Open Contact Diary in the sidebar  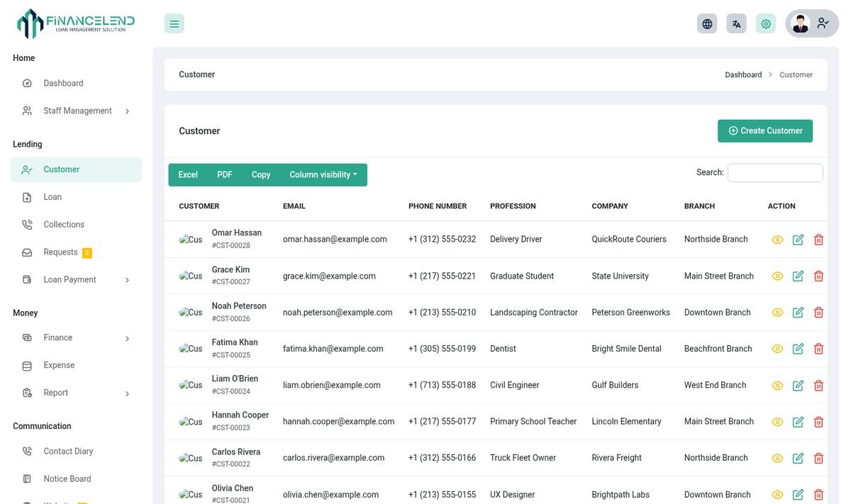[76, 451]
